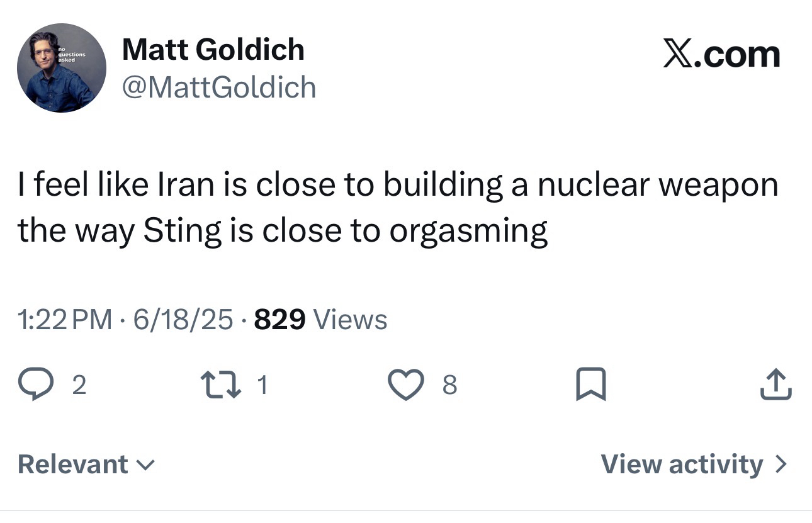This screenshot has width=812, height=523.
Task: Tap the share upload icon
Action: (x=775, y=385)
